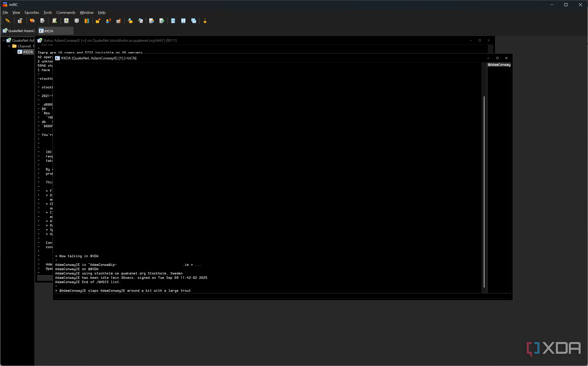Click the DCC Send file icon
The height and width of the screenshot is (366, 588).
coord(98,21)
